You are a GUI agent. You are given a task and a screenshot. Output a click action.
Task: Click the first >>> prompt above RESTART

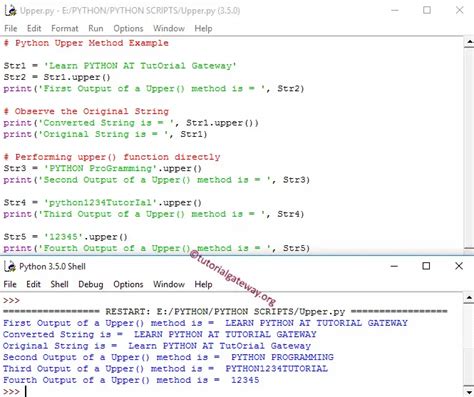pyautogui.click(x=11, y=300)
